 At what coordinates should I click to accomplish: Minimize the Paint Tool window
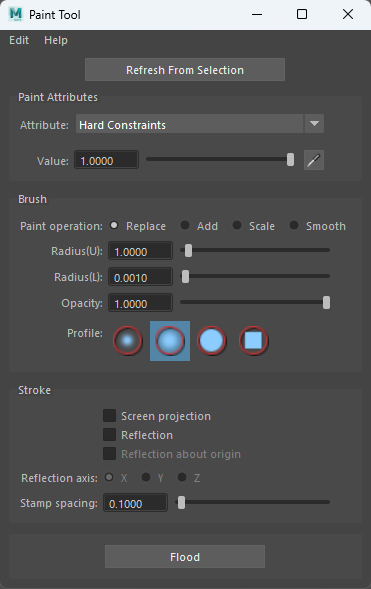click(x=257, y=14)
